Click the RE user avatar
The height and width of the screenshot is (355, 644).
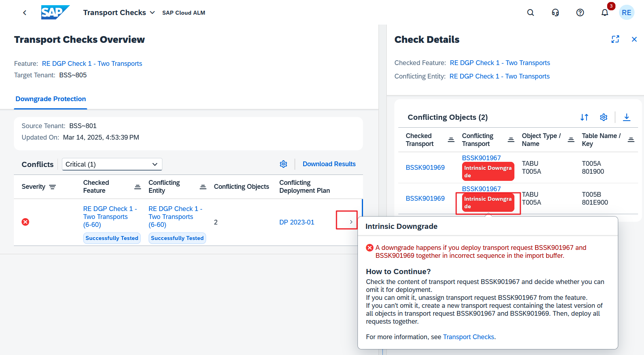[626, 13]
